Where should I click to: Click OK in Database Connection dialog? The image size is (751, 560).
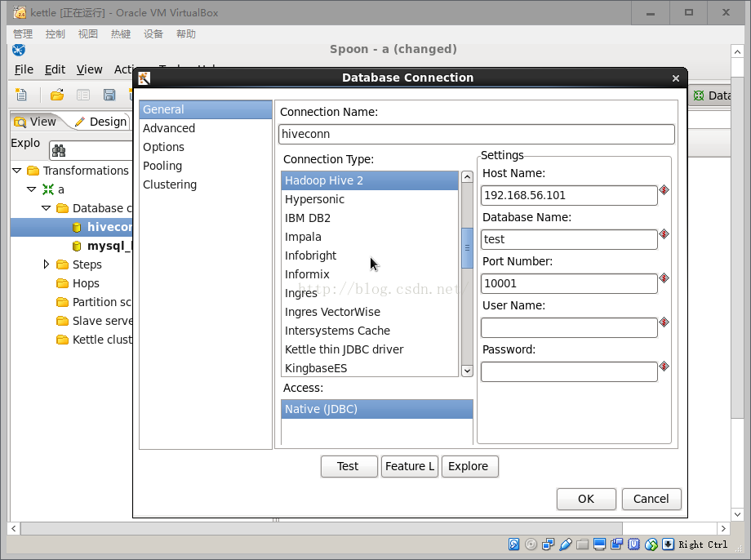586,499
